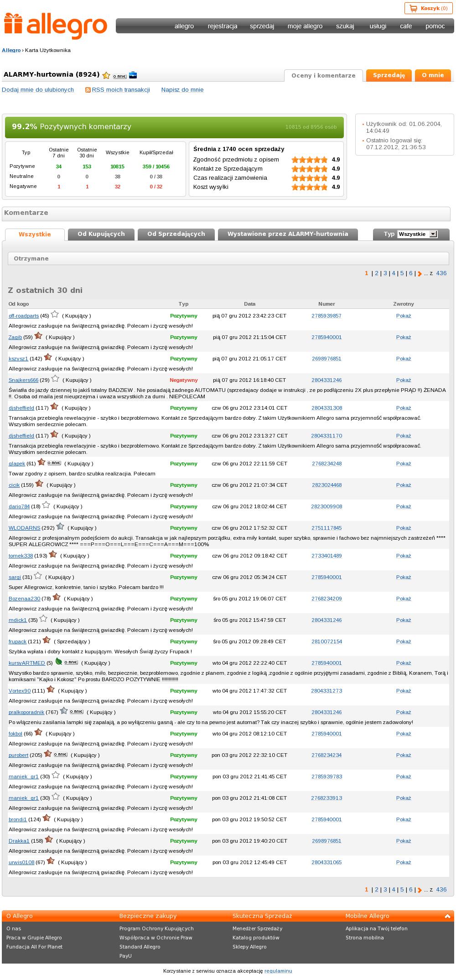
Task: Select 'moje allegro' in the top menu
Action: (305, 26)
